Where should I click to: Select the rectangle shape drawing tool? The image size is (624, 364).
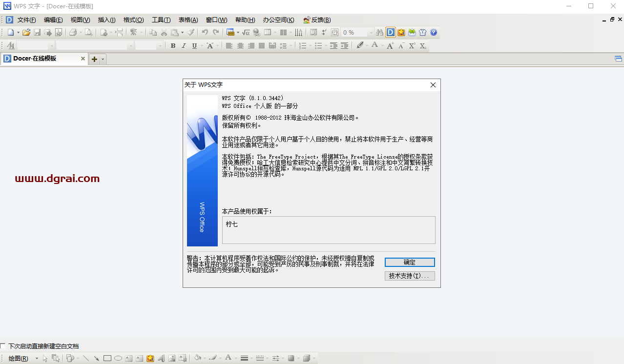coord(107,358)
